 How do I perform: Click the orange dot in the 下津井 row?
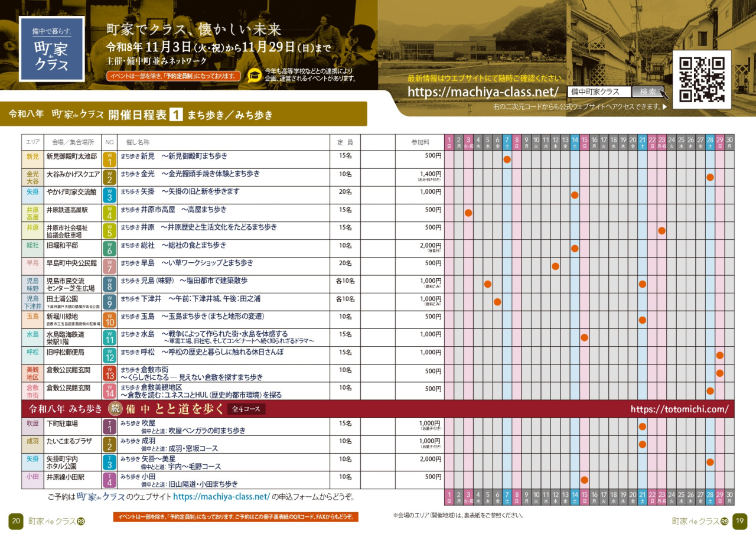(497, 302)
